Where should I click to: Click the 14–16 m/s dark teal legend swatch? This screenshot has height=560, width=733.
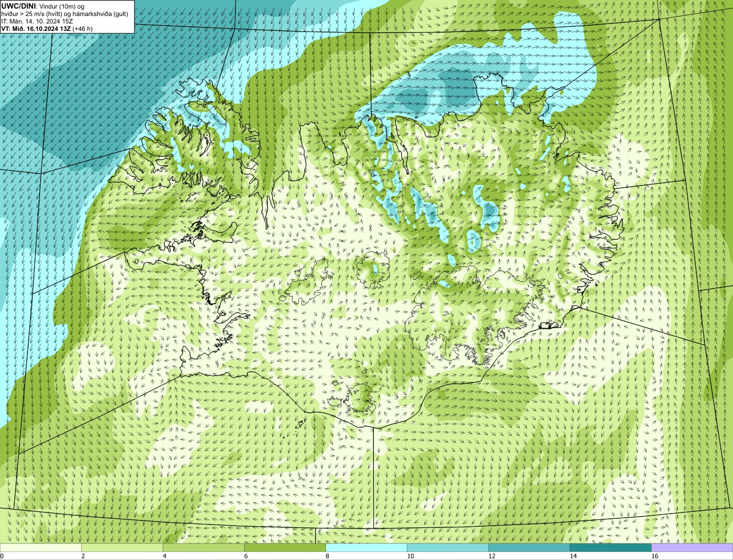click(x=611, y=547)
